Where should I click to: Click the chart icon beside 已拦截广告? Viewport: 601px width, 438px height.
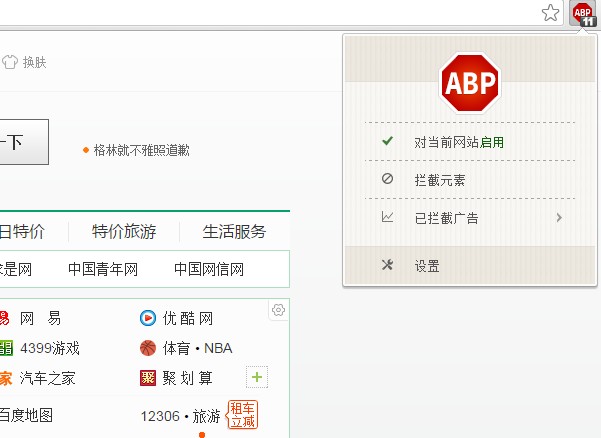(388, 217)
